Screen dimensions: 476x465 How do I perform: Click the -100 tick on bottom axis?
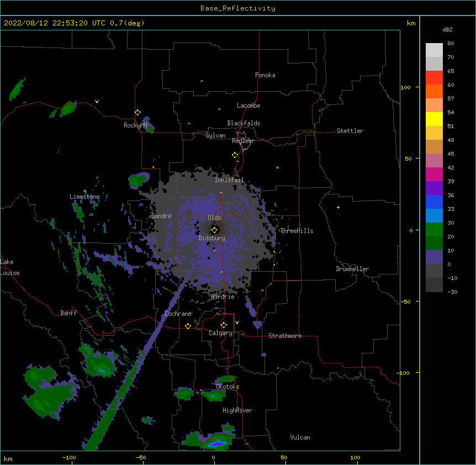(69, 457)
